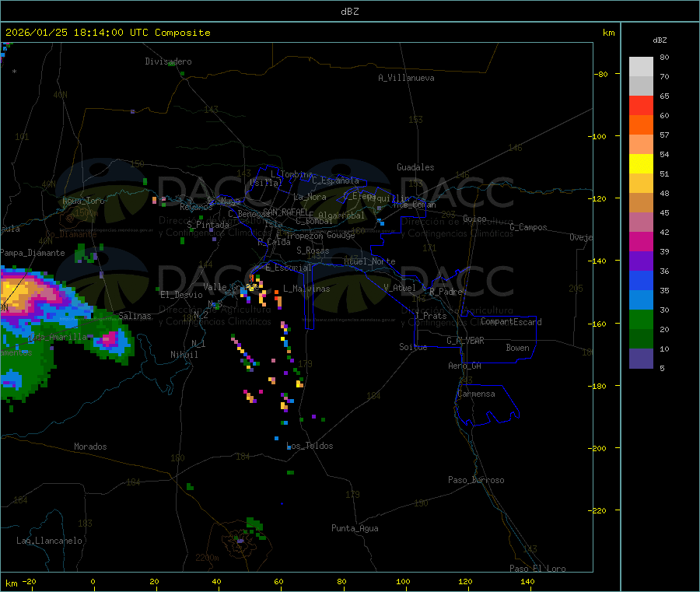700x592 pixels.
Task: Click the 'Agua_Toro' location label
Action: 83,201
